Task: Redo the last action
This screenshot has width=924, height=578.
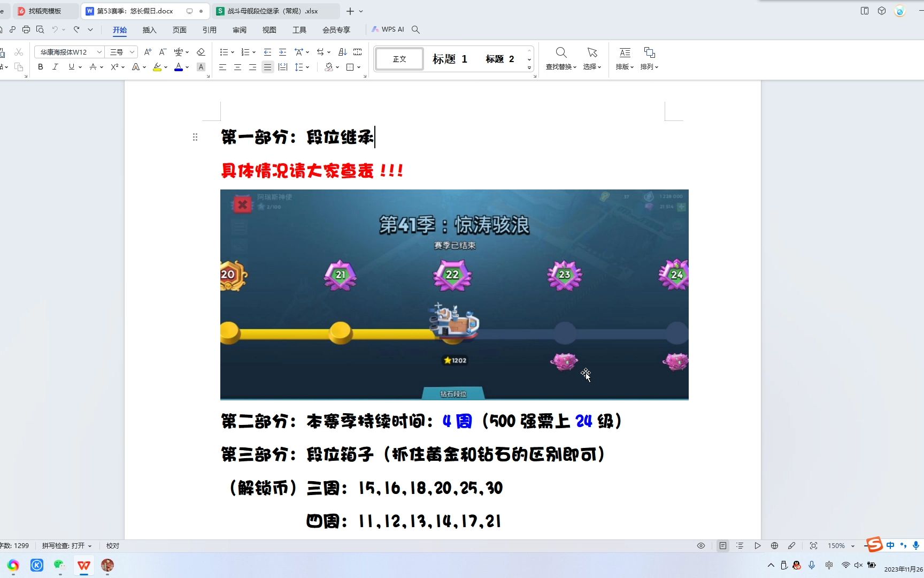Action: (x=76, y=29)
